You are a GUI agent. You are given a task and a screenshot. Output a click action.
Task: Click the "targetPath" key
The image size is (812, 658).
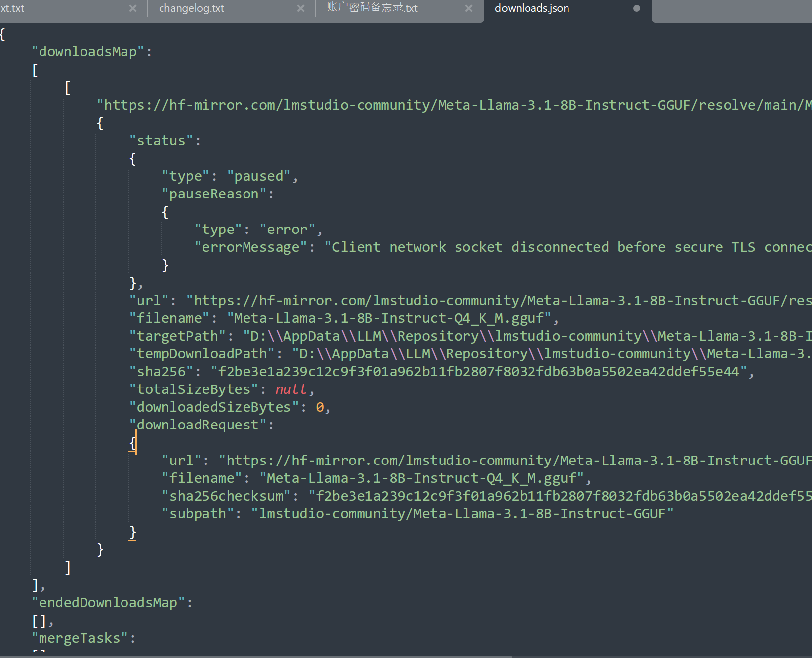click(x=177, y=336)
